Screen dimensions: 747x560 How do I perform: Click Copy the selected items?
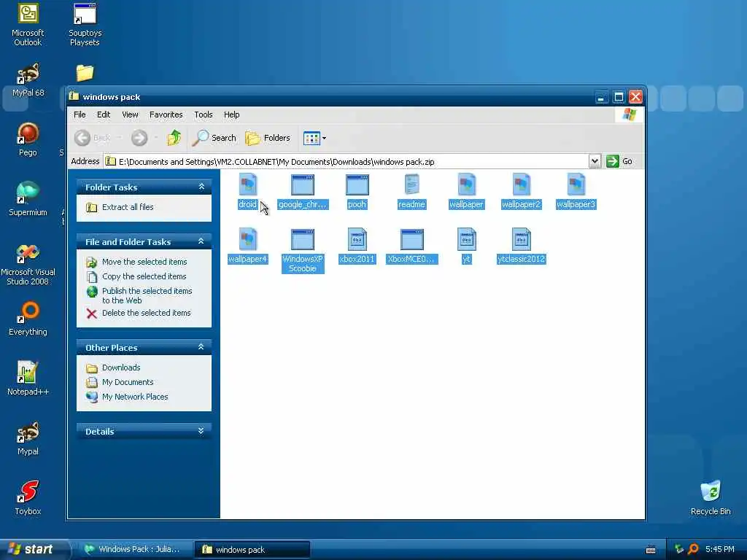coord(144,276)
